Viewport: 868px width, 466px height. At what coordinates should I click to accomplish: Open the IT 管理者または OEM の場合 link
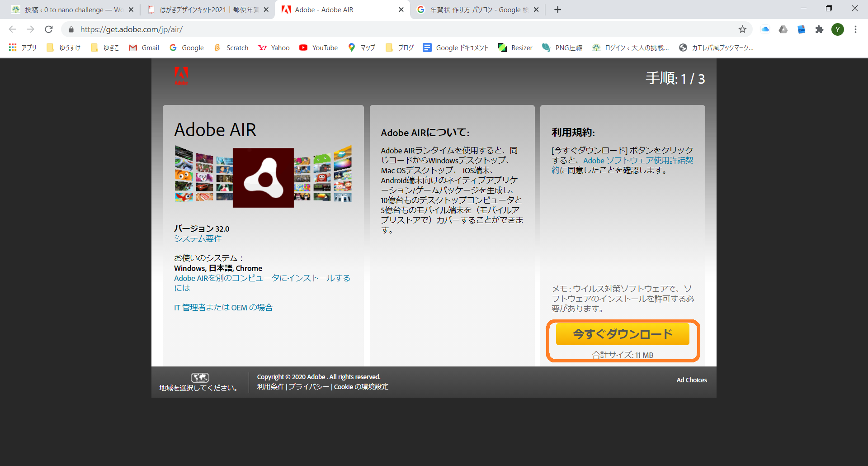click(x=223, y=307)
